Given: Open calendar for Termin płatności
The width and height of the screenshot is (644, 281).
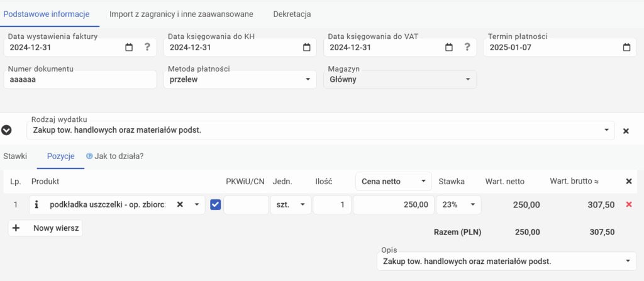Looking at the screenshot, I should coord(626,47).
